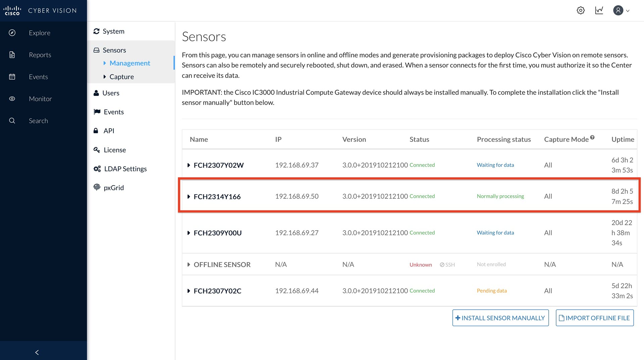
Task: Click IP address 192.168.69.50
Action: point(297,196)
